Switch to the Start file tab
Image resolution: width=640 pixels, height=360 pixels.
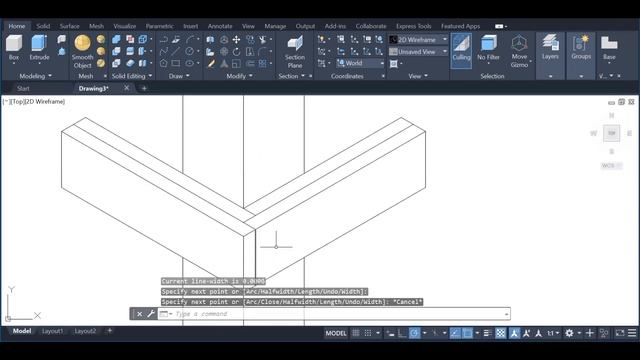(23, 88)
